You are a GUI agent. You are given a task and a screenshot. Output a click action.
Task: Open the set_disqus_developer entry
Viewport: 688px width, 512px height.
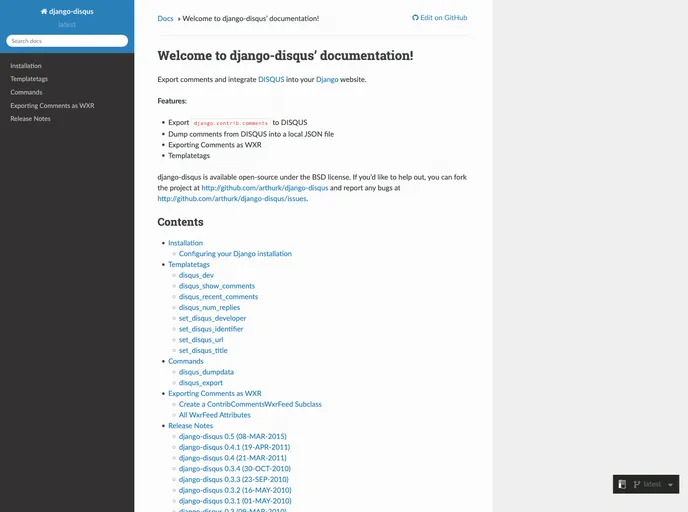click(x=212, y=318)
